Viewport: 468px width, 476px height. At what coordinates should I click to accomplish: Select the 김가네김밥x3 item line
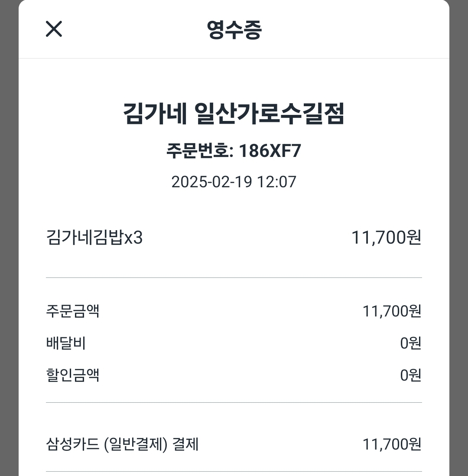coord(94,238)
